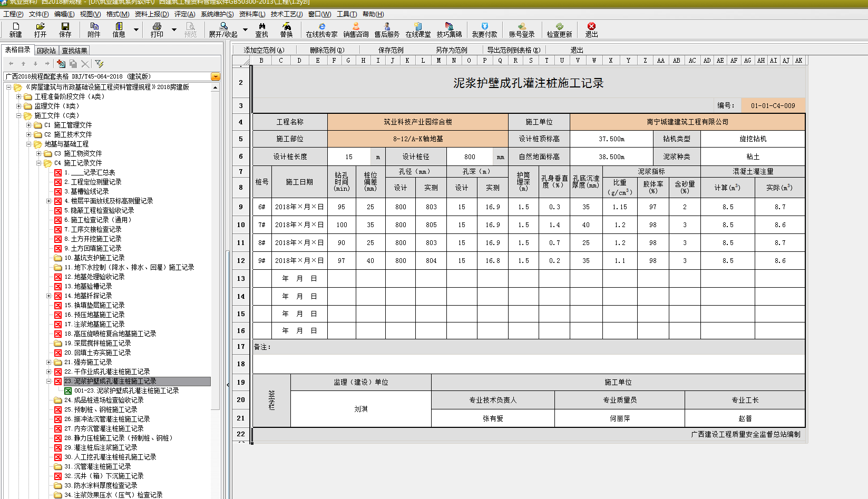Click 专业工长 name 赵普
This screenshot has width=868, height=499.
click(x=745, y=418)
